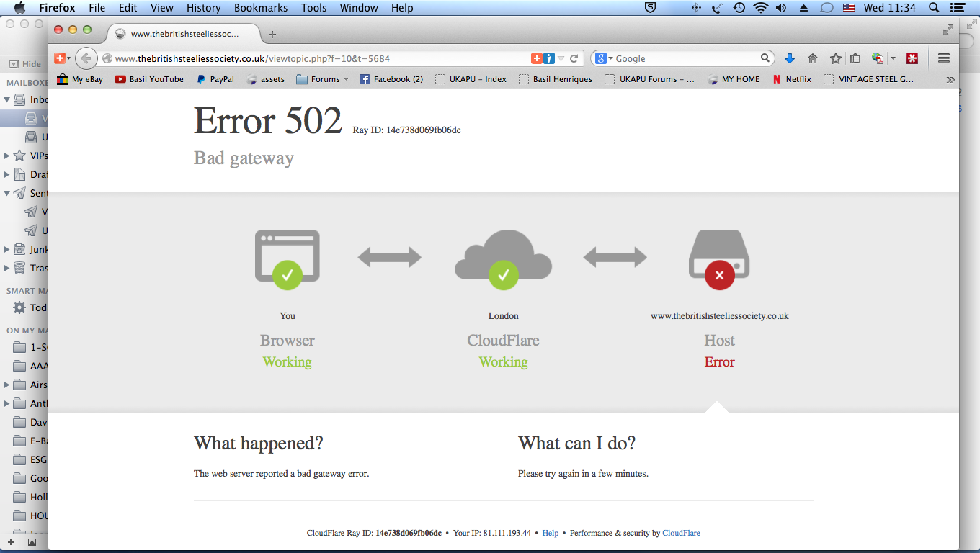Viewport: 980px width, 553px height.
Task: Expand the VIPs mailbox disclosure triangle
Action: 7,156
